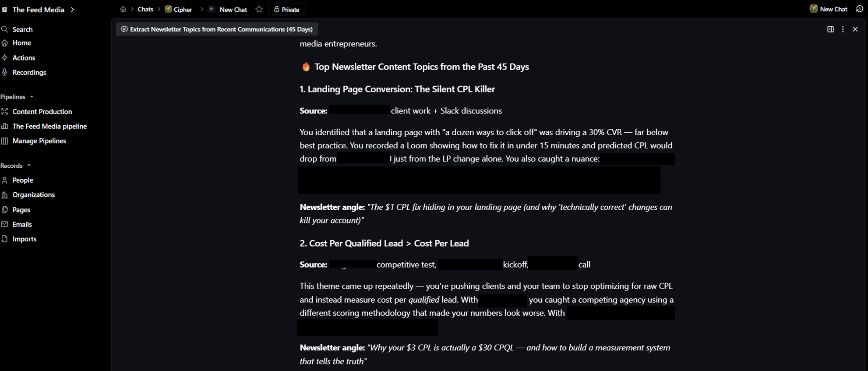The height and width of the screenshot is (371, 868).
Task: Open Search in the sidebar
Action: (22, 29)
